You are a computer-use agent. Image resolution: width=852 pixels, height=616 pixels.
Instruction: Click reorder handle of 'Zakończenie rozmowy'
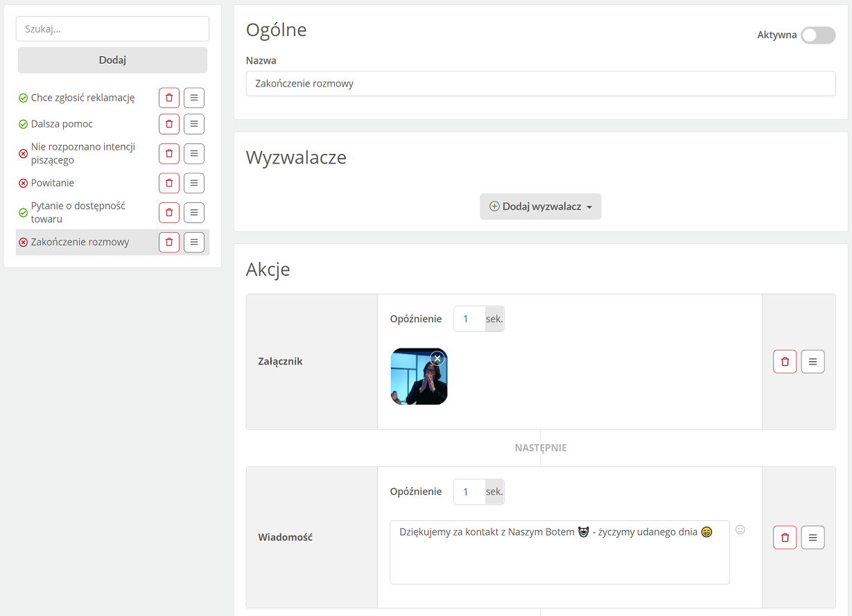[x=194, y=242]
